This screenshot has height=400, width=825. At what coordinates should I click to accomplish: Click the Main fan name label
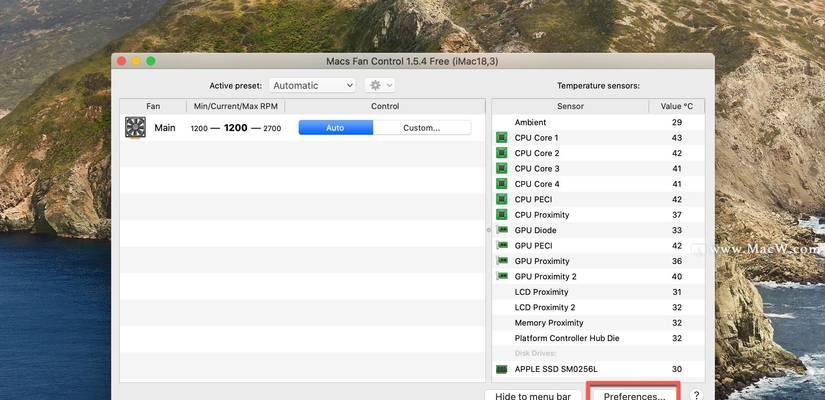165,128
